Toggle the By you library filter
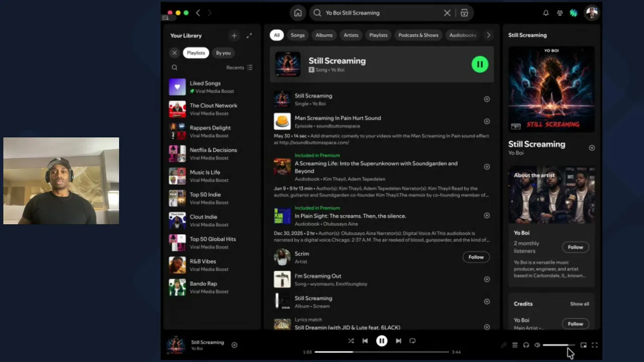Viewport: 644px width, 362px height. tap(223, 53)
